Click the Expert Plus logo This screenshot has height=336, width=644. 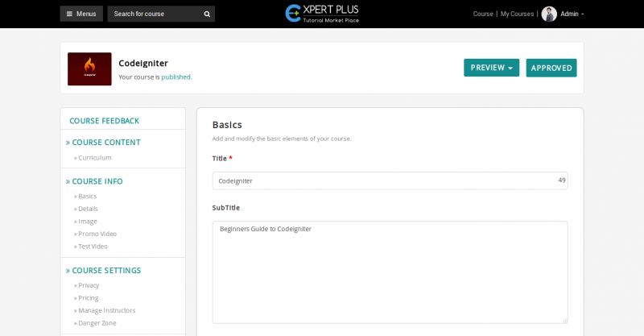click(x=322, y=14)
